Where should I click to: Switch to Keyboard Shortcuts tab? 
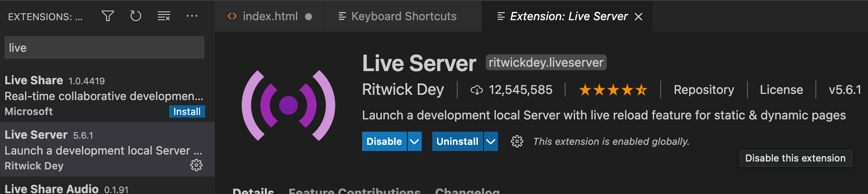coord(402,16)
